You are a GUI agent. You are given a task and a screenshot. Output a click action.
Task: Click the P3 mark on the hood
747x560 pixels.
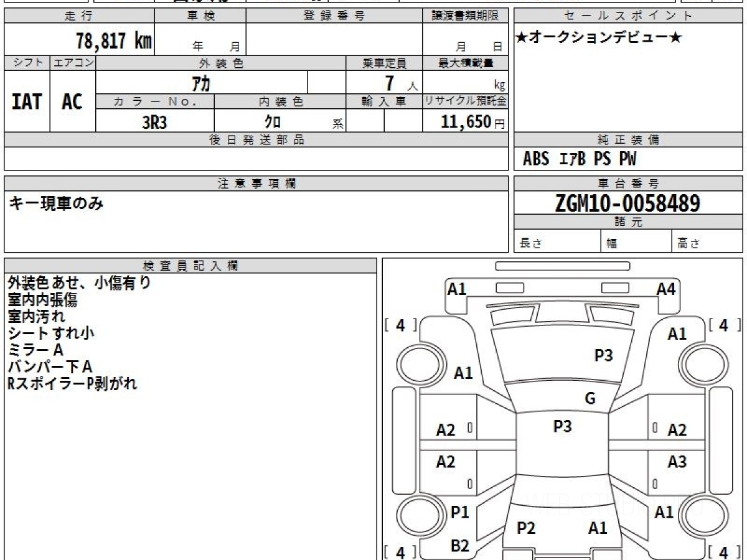(604, 355)
